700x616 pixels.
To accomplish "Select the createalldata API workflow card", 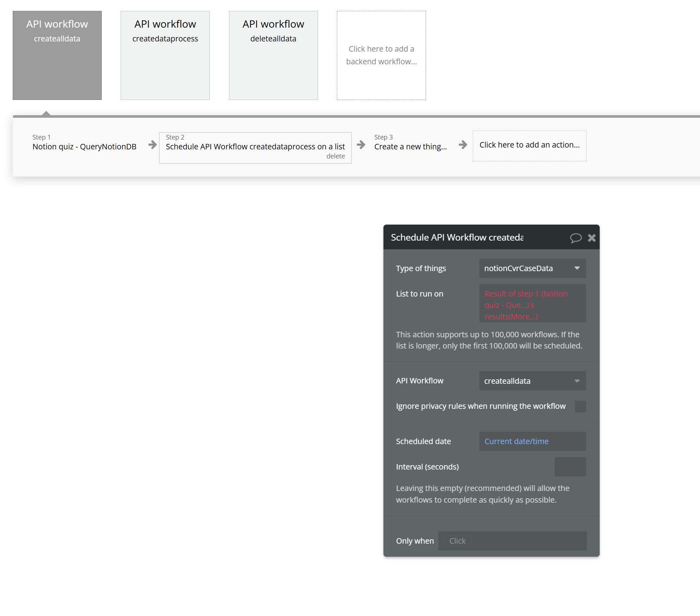I will click(57, 55).
